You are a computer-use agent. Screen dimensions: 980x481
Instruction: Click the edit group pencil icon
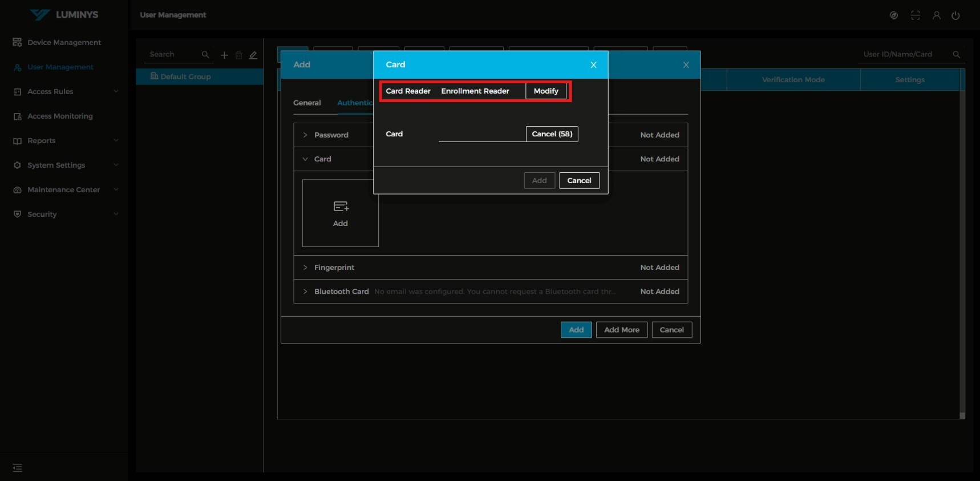coord(253,55)
